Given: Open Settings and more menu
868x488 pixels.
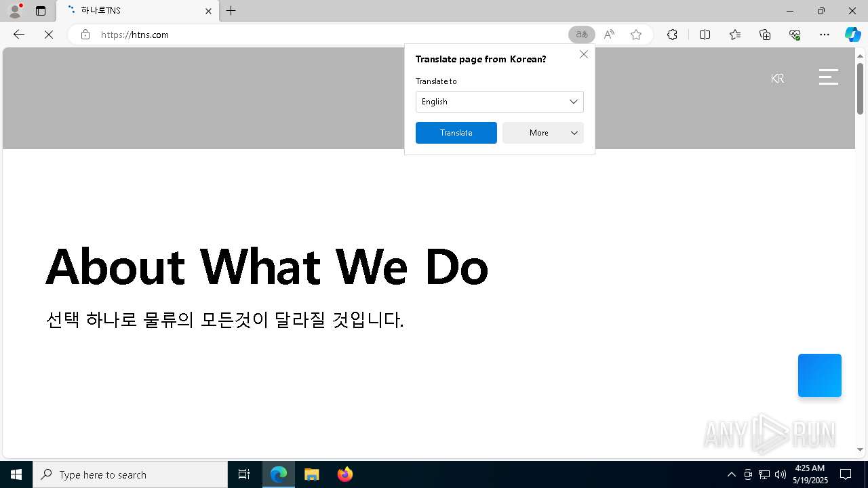Looking at the screenshot, I should (825, 35).
